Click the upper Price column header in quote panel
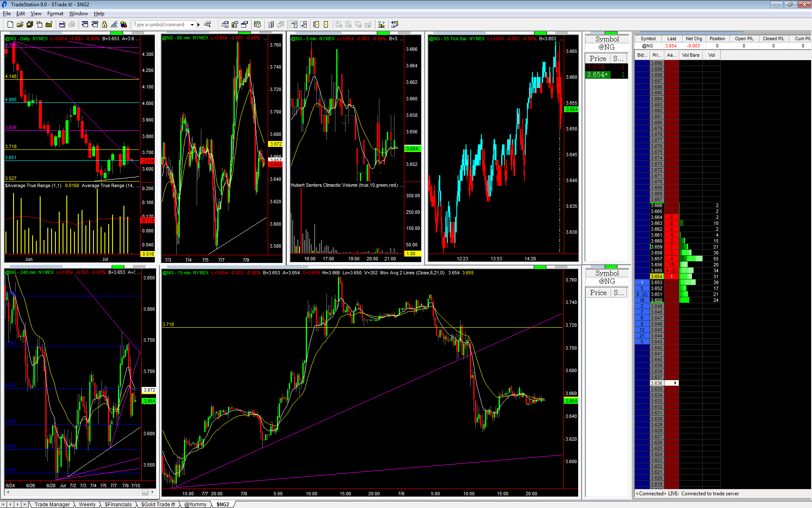The width and height of the screenshot is (812, 508). point(598,58)
